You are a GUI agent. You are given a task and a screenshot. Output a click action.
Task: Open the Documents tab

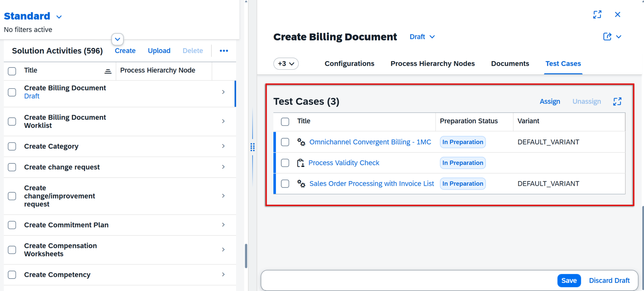[x=510, y=64]
